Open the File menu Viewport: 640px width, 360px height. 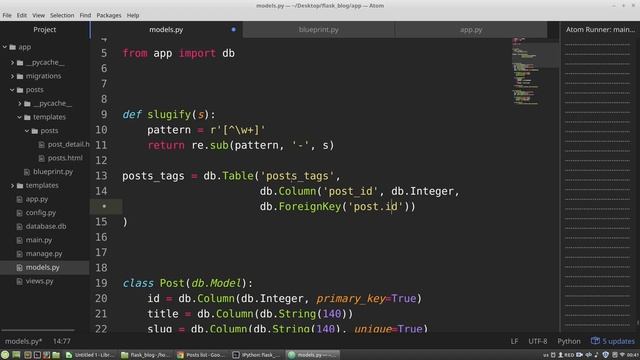click(7, 15)
